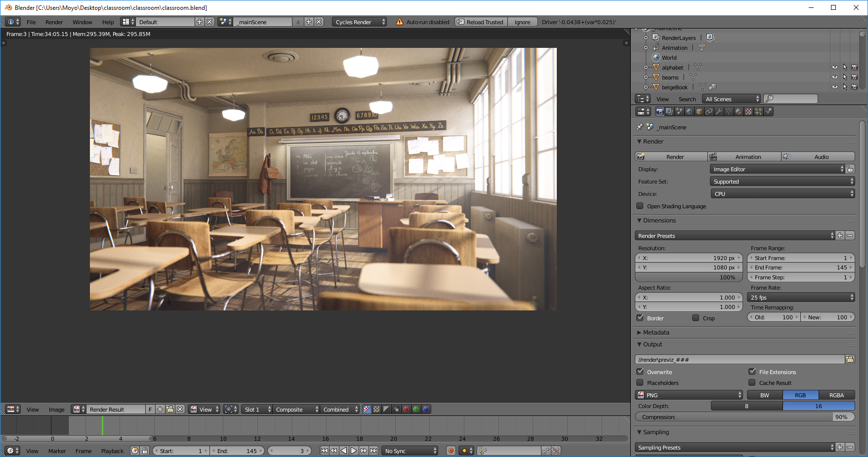Uncheck the Overwrite option

click(x=640, y=372)
